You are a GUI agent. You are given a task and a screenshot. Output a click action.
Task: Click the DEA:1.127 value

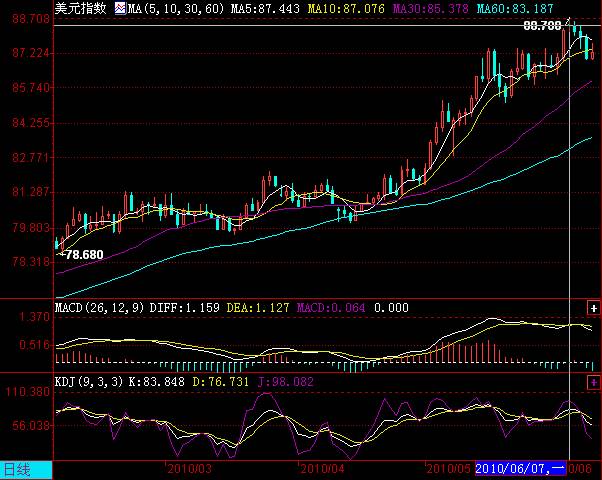258,308
